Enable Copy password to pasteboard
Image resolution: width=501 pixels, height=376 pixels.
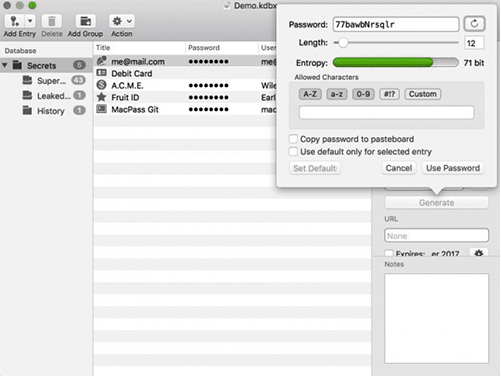point(293,139)
